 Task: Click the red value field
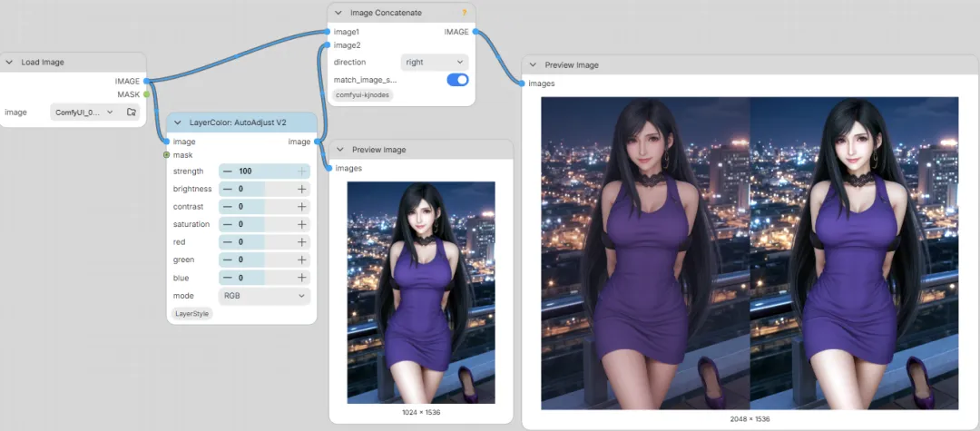click(x=264, y=241)
